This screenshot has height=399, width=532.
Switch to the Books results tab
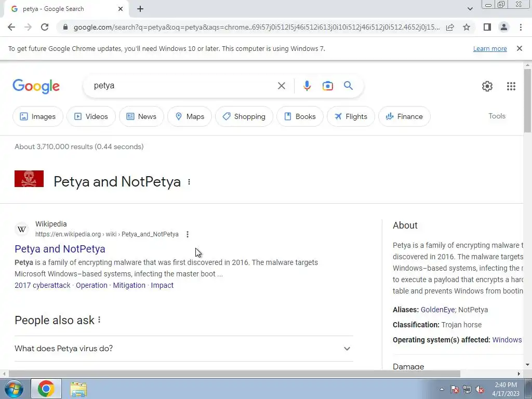click(300, 116)
